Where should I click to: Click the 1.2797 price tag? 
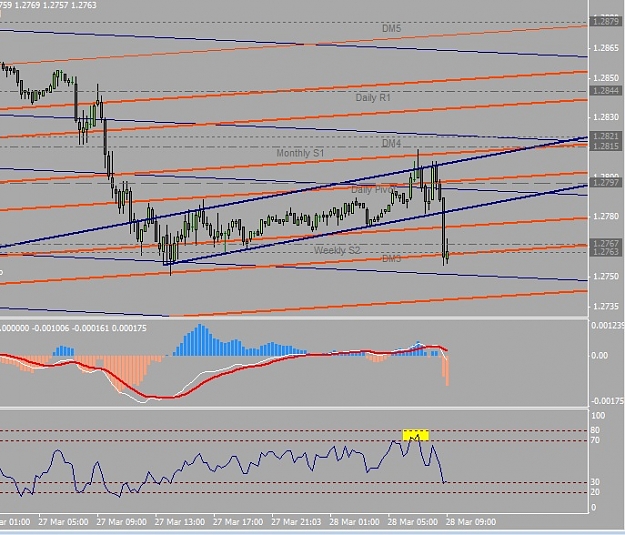(605, 183)
